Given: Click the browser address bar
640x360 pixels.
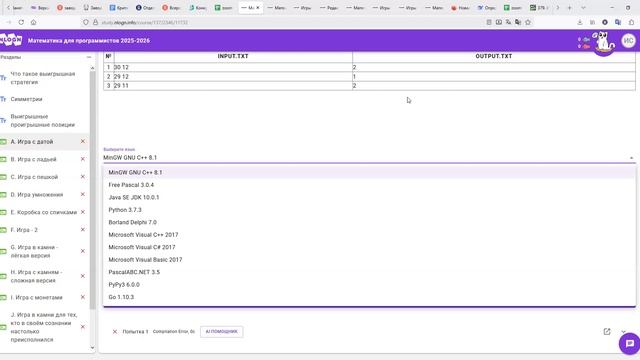Looking at the screenshot, I should (x=286, y=22).
